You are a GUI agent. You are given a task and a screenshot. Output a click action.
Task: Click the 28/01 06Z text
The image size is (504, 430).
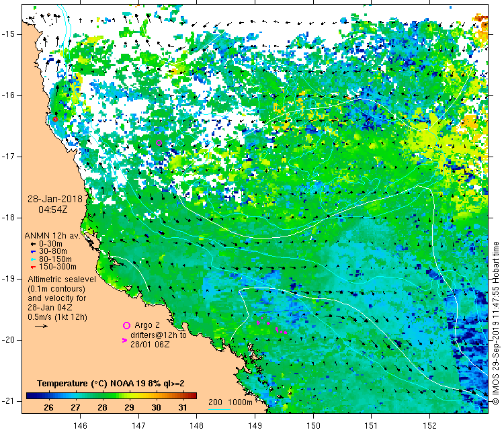pyautogui.click(x=150, y=344)
